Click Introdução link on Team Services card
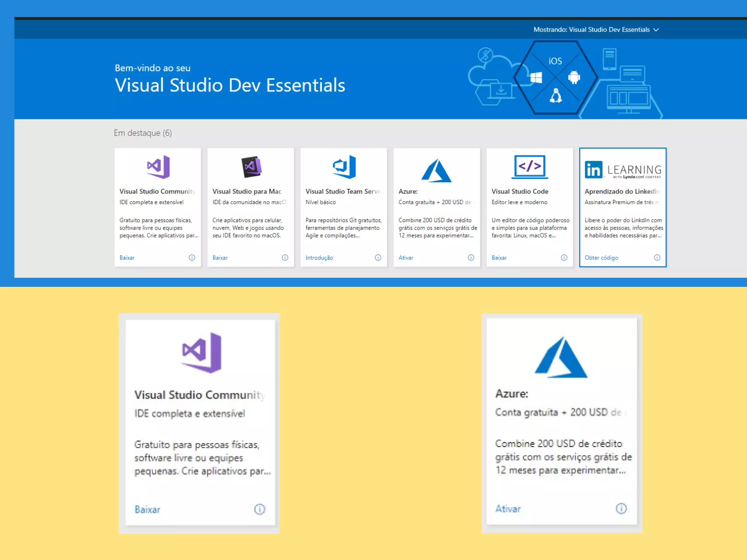This screenshot has height=560, width=747. 319,258
